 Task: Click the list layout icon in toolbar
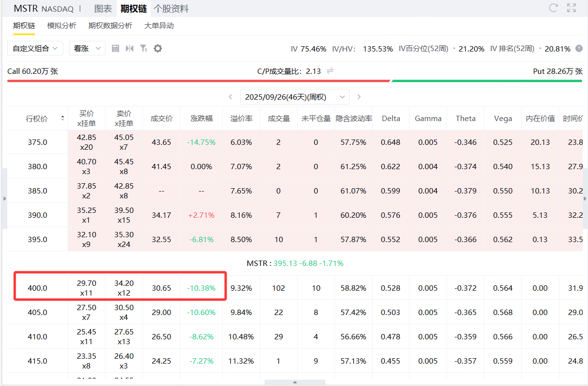115,48
